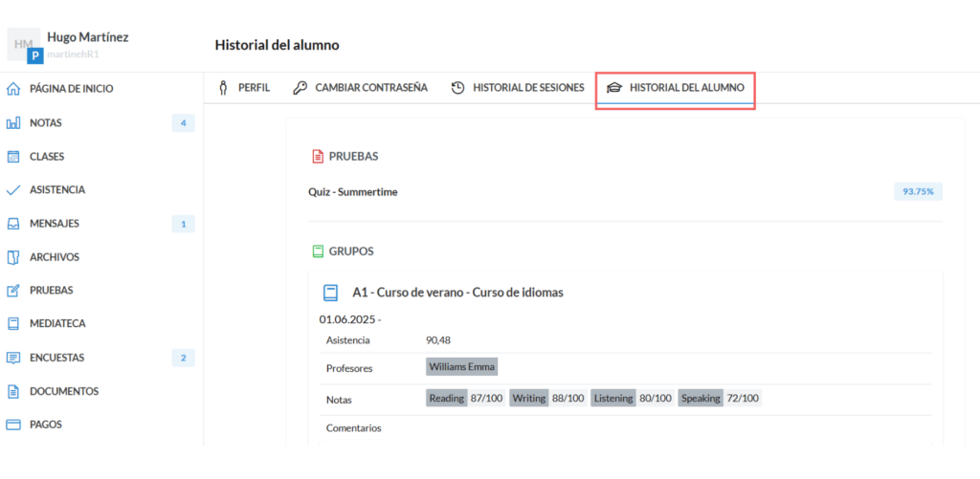Image resolution: width=980 pixels, height=479 pixels.
Task: Open the Mensajes inbox icon
Action: (x=13, y=224)
